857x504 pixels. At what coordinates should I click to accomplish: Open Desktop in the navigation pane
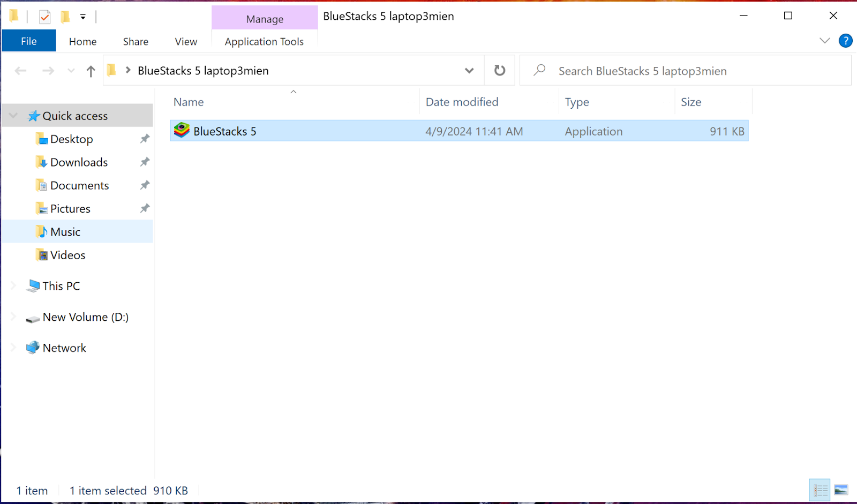[71, 139]
